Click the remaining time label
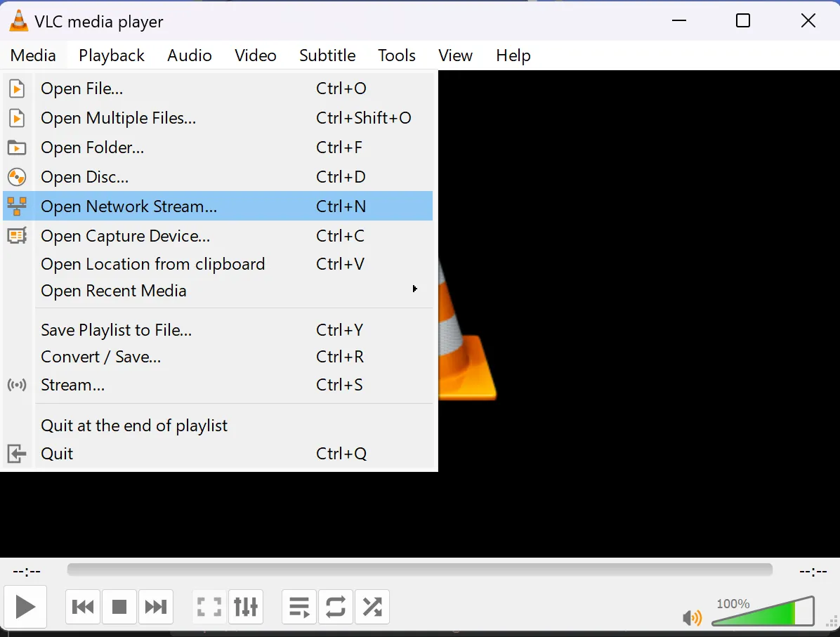This screenshot has width=840, height=637. click(813, 572)
